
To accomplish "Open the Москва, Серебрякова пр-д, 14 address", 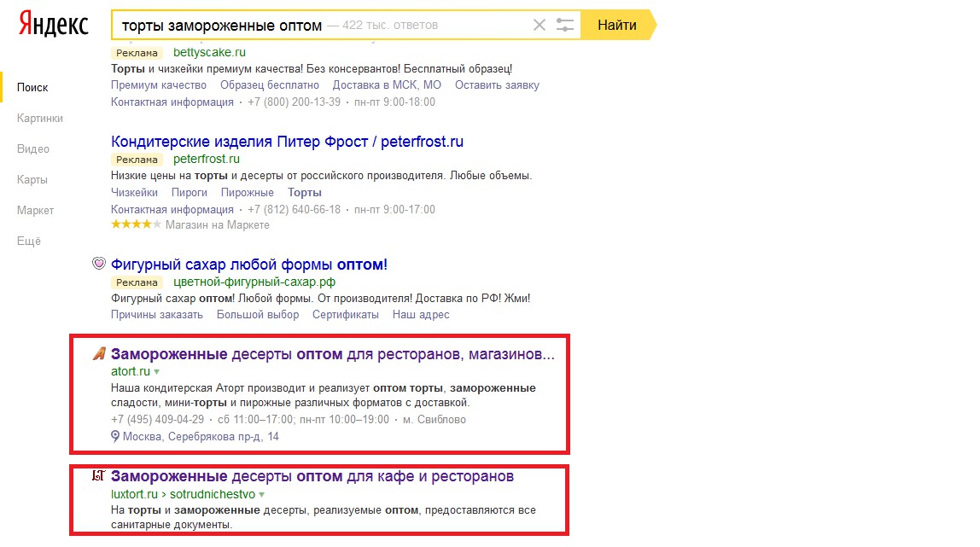I will 201,436.
